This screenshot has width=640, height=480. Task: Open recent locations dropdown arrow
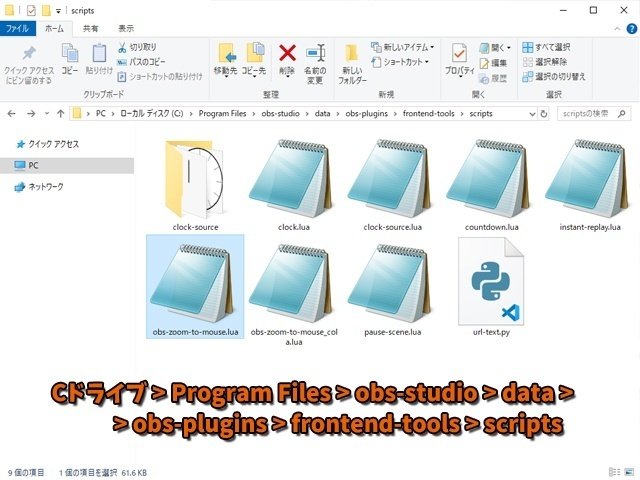[47, 113]
